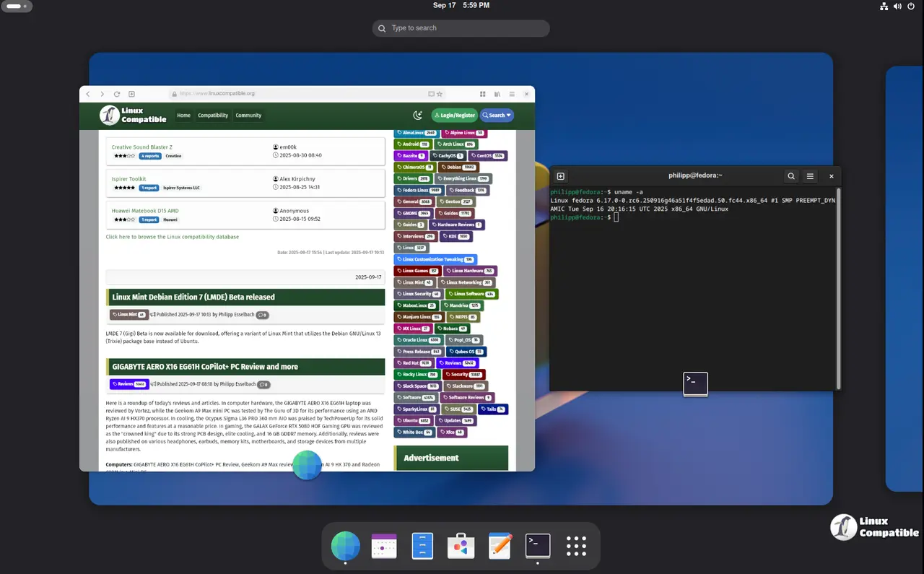The width and height of the screenshot is (924, 574).
Task: Open a new terminal tab
Action: point(560,175)
